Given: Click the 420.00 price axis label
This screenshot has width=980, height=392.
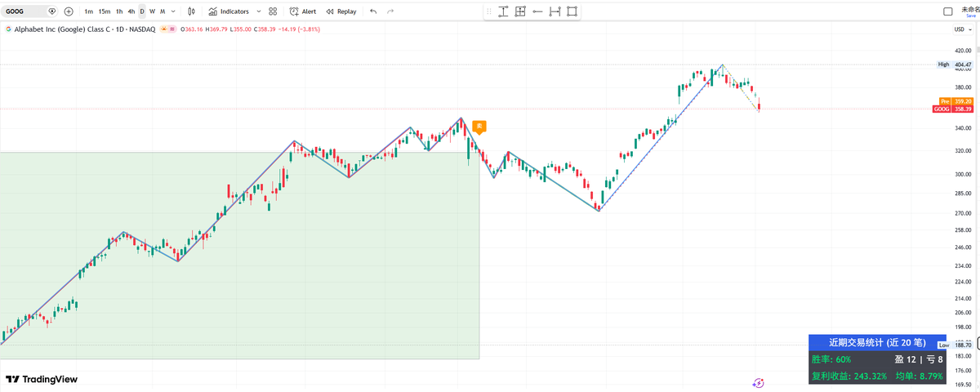Looking at the screenshot, I should tap(963, 50).
